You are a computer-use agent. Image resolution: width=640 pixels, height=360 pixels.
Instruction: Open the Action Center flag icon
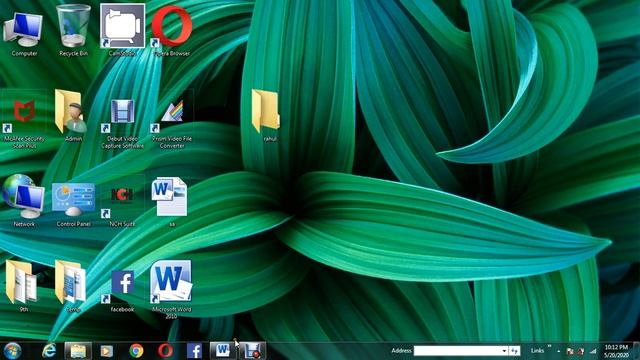click(x=570, y=351)
